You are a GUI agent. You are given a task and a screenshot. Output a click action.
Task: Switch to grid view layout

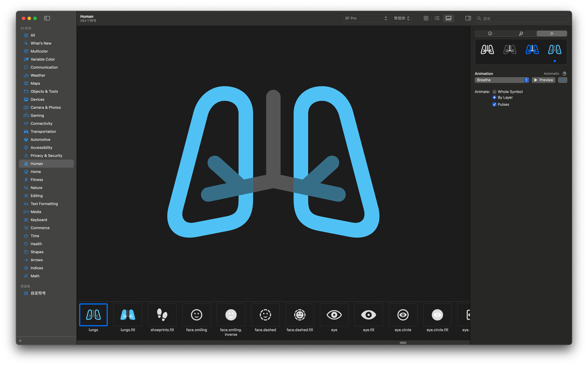click(x=426, y=18)
